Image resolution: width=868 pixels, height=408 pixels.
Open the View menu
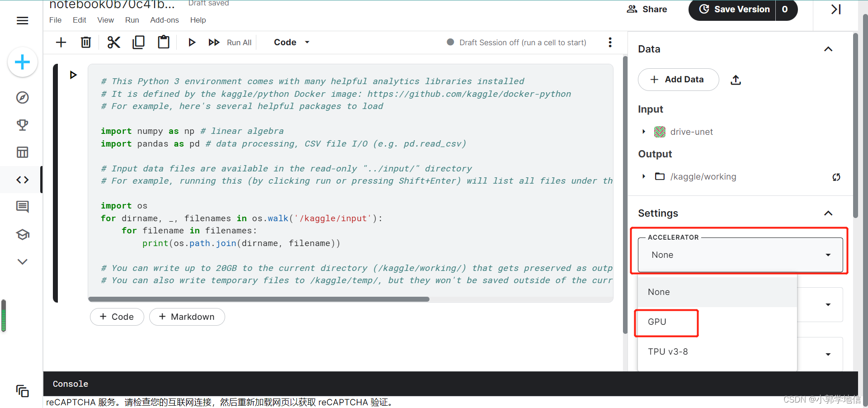(105, 20)
